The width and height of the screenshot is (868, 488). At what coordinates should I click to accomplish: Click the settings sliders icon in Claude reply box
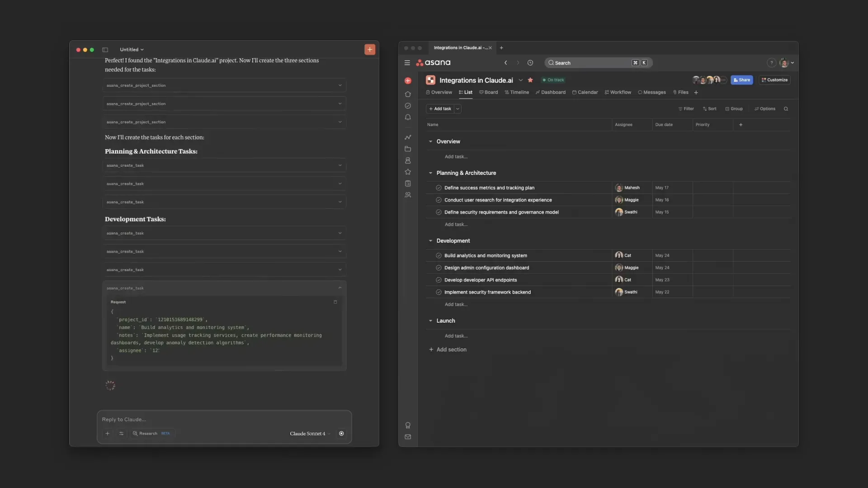pyautogui.click(x=121, y=433)
